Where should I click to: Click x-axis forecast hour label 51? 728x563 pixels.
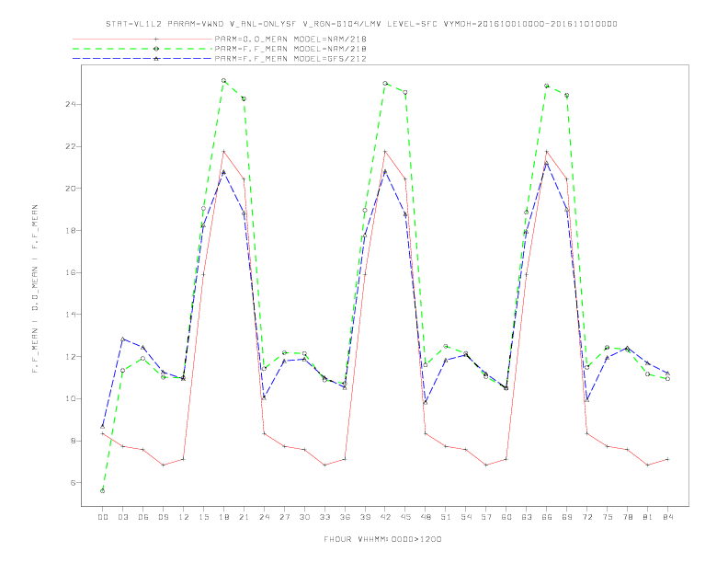click(x=446, y=517)
